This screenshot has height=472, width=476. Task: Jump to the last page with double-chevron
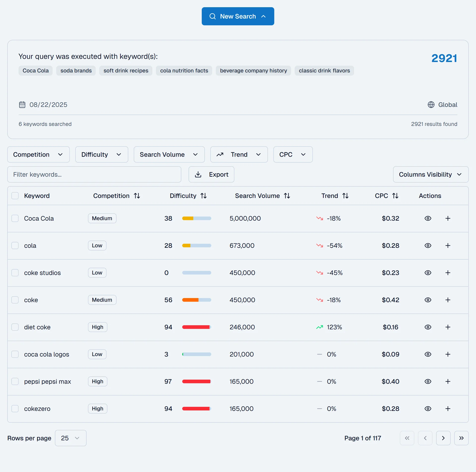(461, 438)
